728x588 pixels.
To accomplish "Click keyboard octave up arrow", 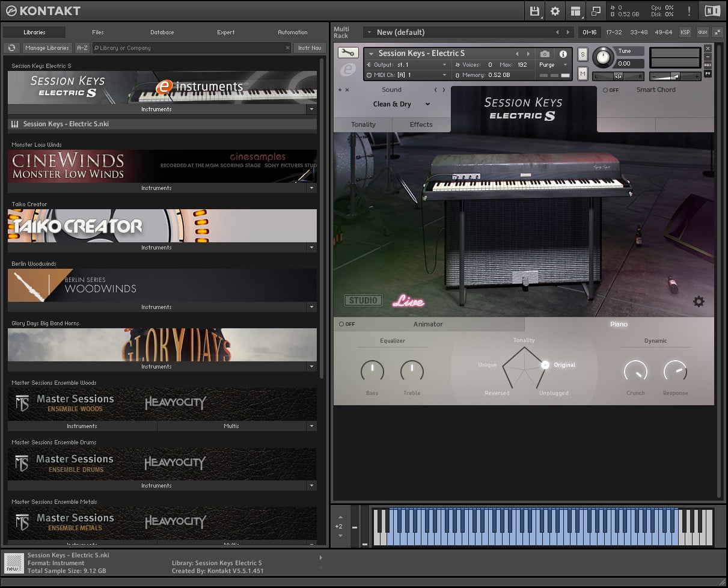I will tap(340, 517).
